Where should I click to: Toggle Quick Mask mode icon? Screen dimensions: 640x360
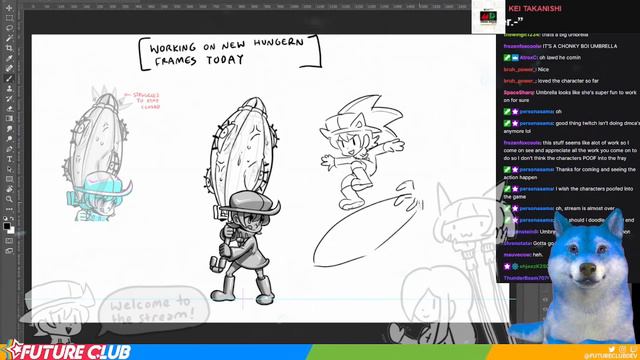click(9, 241)
